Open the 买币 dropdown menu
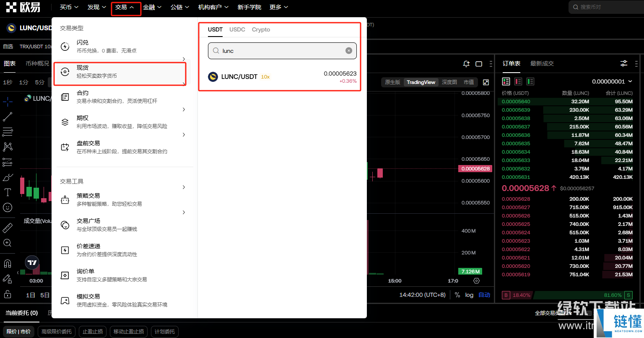 tap(69, 7)
